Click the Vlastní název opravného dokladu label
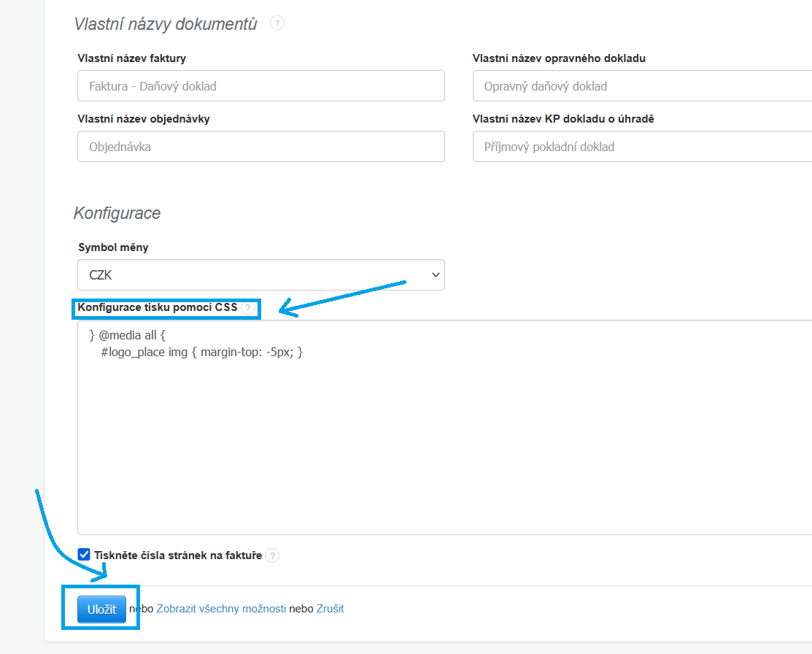This screenshot has height=654, width=812. (x=559, y=58)
